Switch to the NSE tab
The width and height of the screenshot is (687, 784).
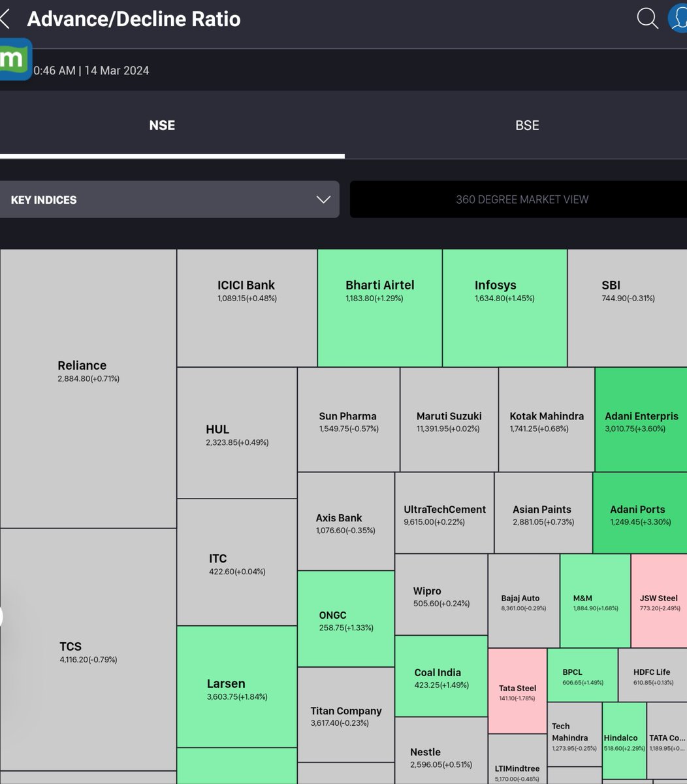coord(162,125)
